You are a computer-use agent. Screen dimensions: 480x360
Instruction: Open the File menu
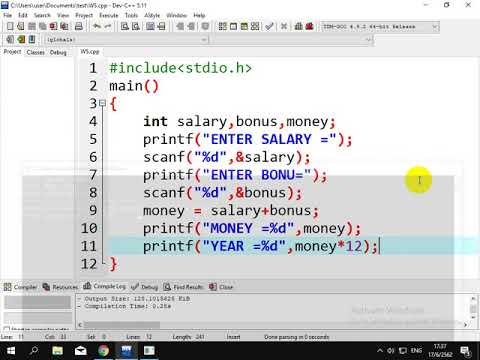click(x=7, y=15)
